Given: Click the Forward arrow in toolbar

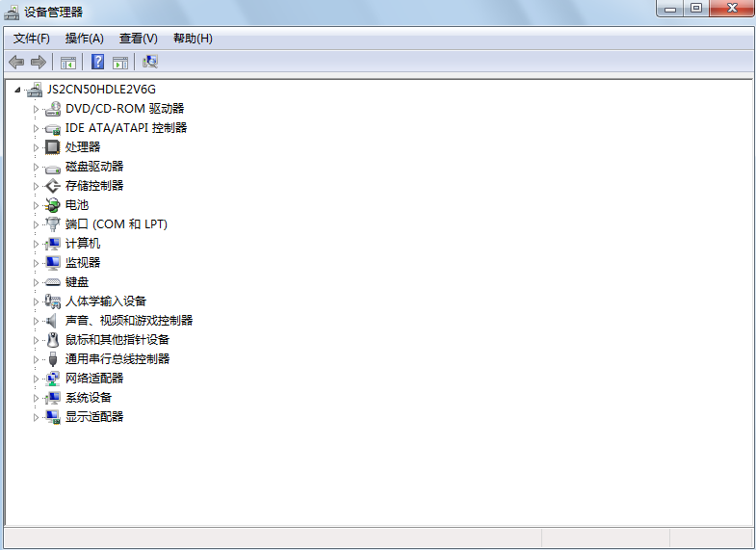Looking at the screenshot, I should point(39,62).
